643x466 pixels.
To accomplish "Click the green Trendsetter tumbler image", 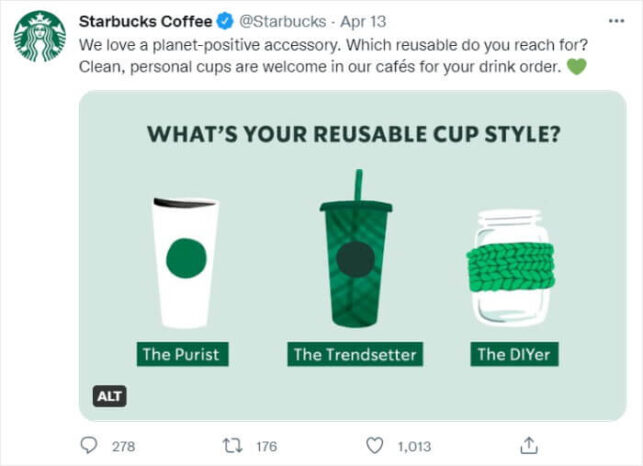I will [x=355, y=255].
